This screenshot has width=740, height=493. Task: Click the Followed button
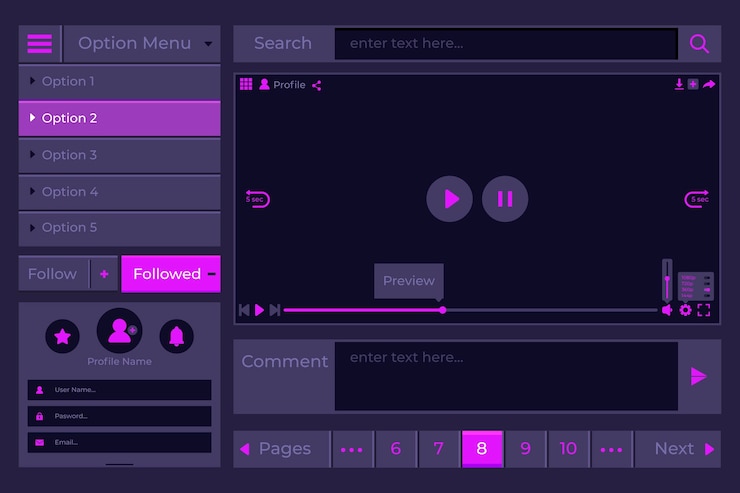(x=171, y=274)
